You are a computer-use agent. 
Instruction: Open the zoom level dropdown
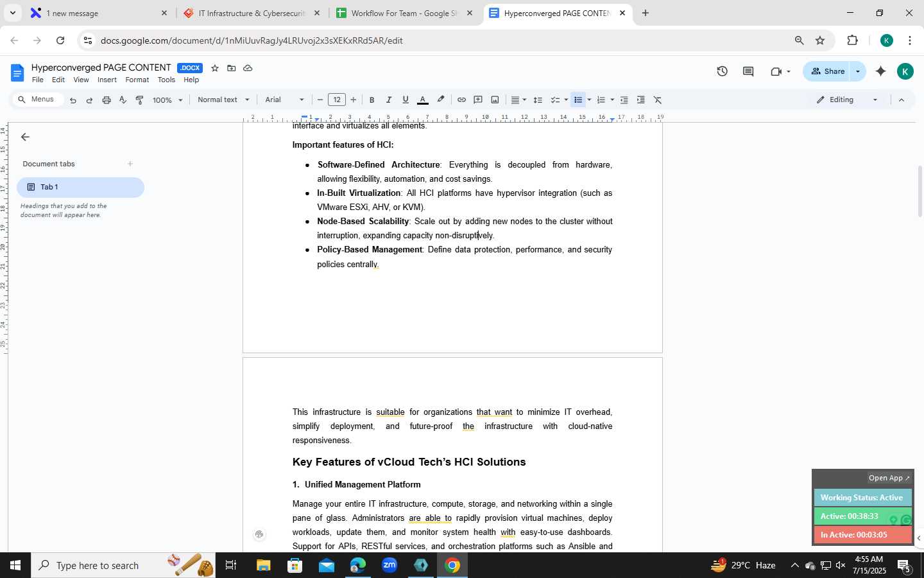(167, 100)
